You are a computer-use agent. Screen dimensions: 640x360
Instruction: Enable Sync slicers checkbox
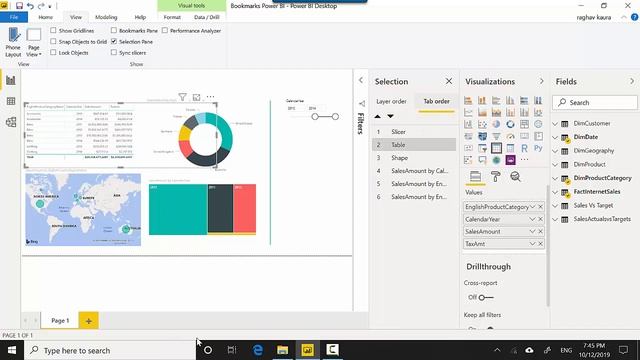[x=114, y=52]
